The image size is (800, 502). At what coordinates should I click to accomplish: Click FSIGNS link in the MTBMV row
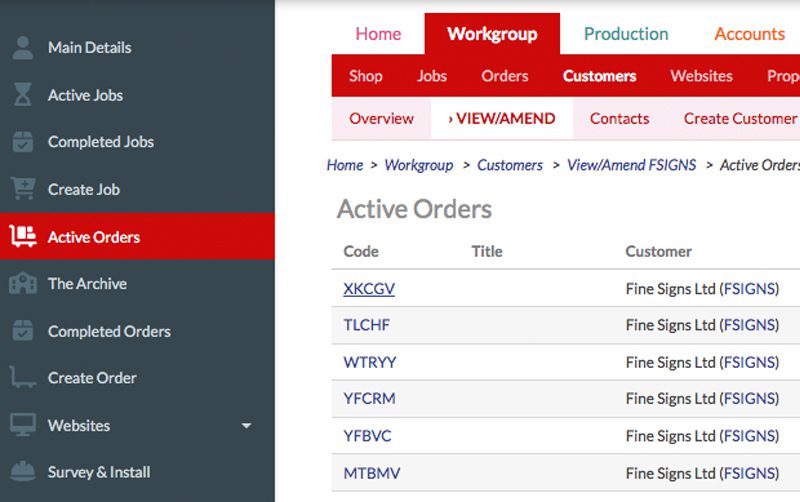click(749, 473)
